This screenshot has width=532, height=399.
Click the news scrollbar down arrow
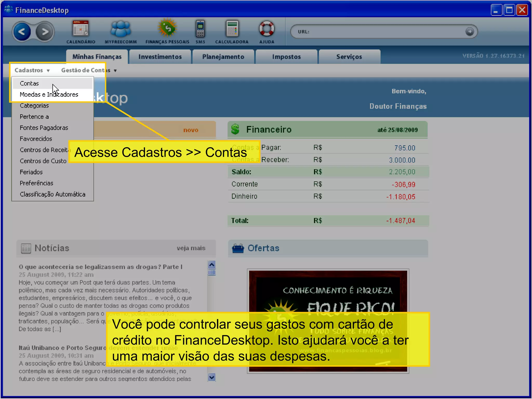212,377
